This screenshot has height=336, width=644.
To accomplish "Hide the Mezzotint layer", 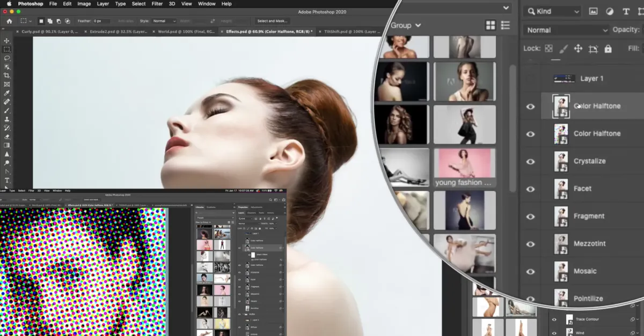I will 530,243.
